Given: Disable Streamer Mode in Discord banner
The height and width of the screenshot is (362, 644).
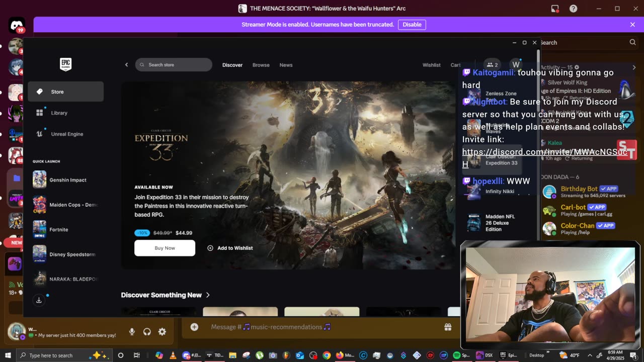Looking at the screenshot, I should (412, 25).
